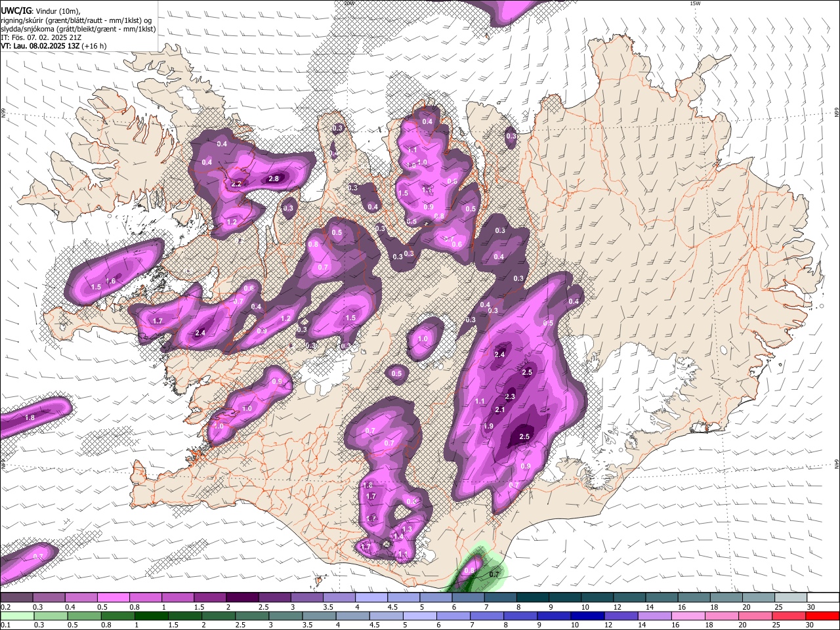
Task: Click the 'slydda/snjókoma' description line in header
Action: point(78,29)
